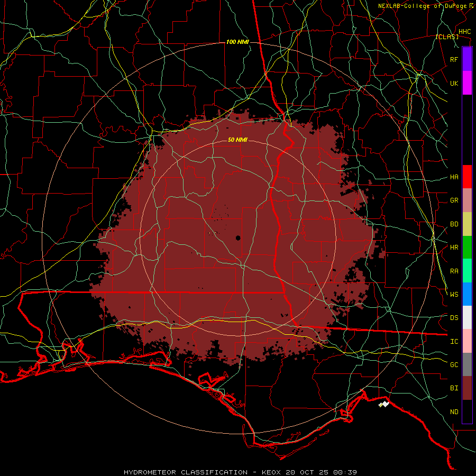This screenshot has width=476, height=476.
Task: Click the WS blue legend swatch
Action: pyautogui.click(x=467, y=294)
